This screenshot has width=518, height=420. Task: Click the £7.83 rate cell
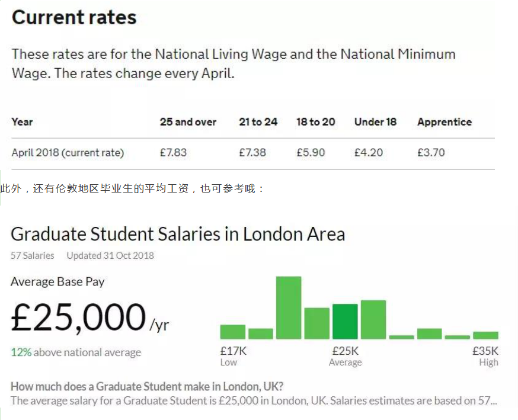[173, 153]
